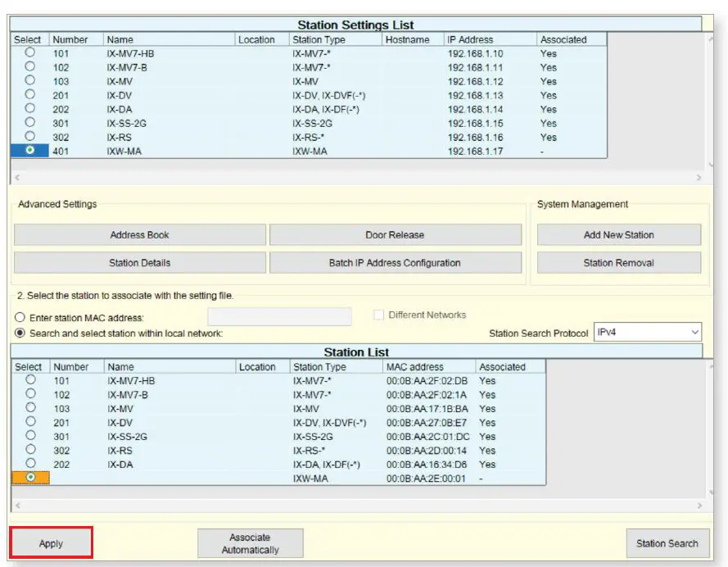Sort Station List by MAC address column
The height and width of the screenshot is (567, 728).
point(430,367)
